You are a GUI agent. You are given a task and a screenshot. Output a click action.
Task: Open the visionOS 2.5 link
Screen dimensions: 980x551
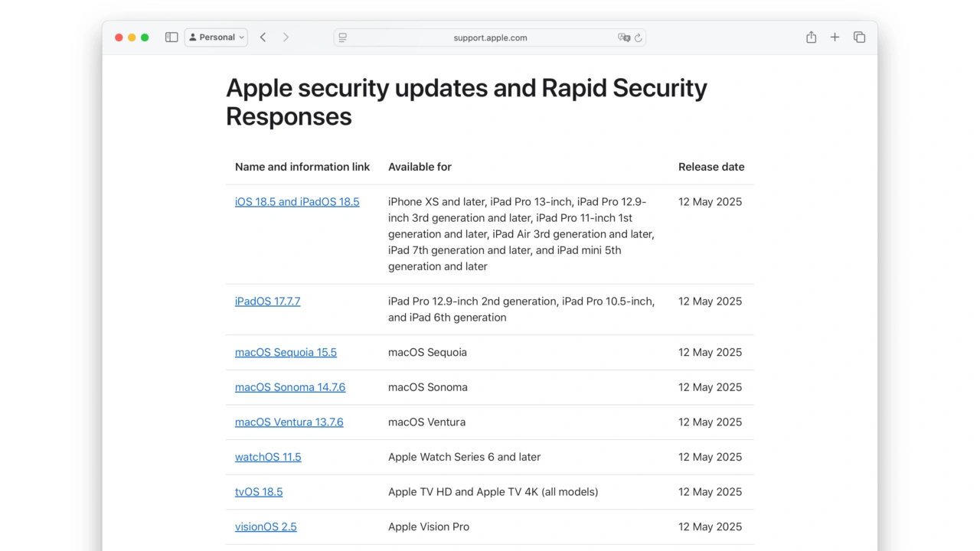[x=266, y=527]
